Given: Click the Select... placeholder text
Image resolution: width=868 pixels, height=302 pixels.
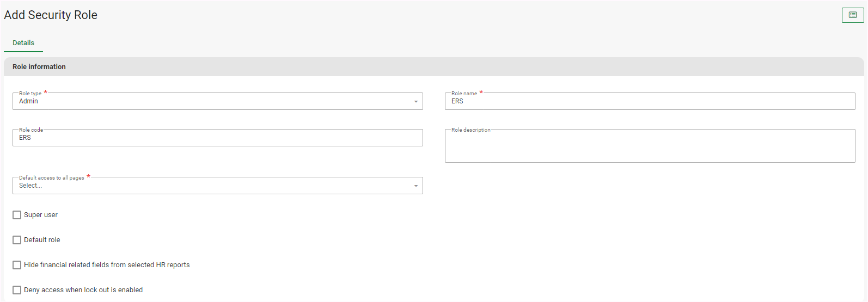Looking at the screenshot, I should 30,186.
